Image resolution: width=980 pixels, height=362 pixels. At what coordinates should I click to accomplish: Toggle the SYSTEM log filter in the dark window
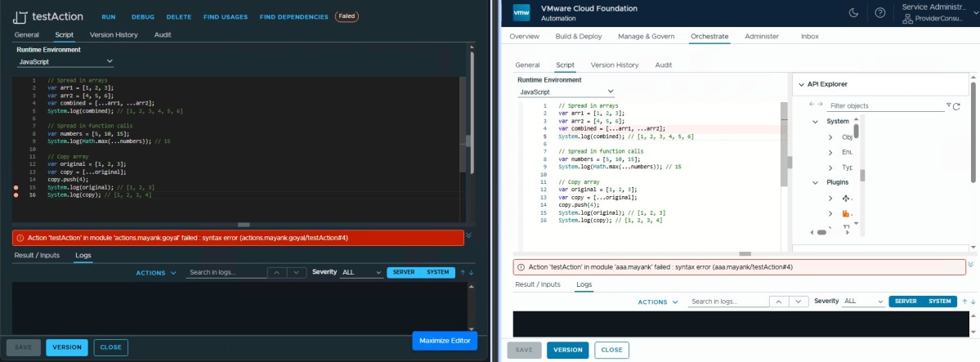coord(437,273)
